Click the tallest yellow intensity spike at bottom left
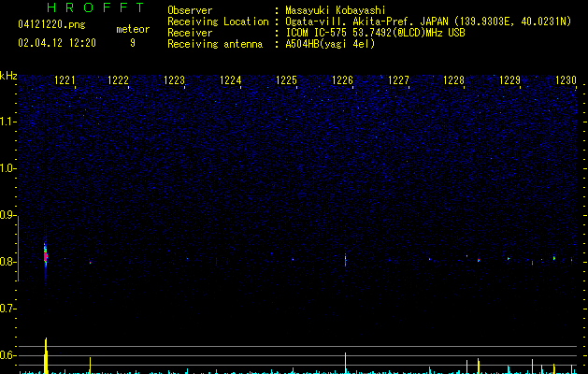 pos(46,355)
